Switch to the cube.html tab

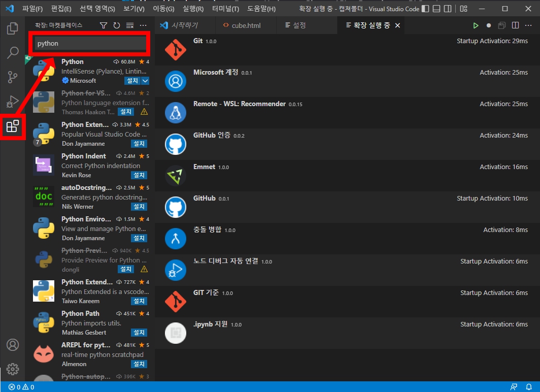click(x=246, y=25)
